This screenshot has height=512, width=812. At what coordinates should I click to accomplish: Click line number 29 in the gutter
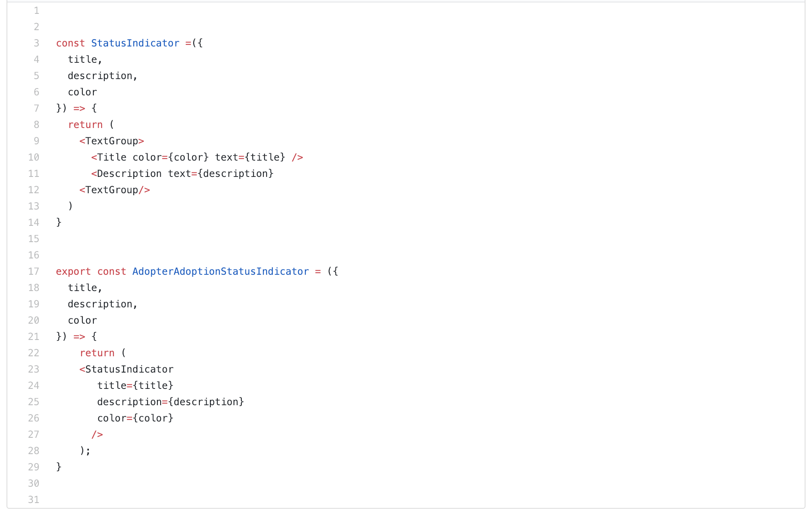pyautogui.click(x=33, y=467)
